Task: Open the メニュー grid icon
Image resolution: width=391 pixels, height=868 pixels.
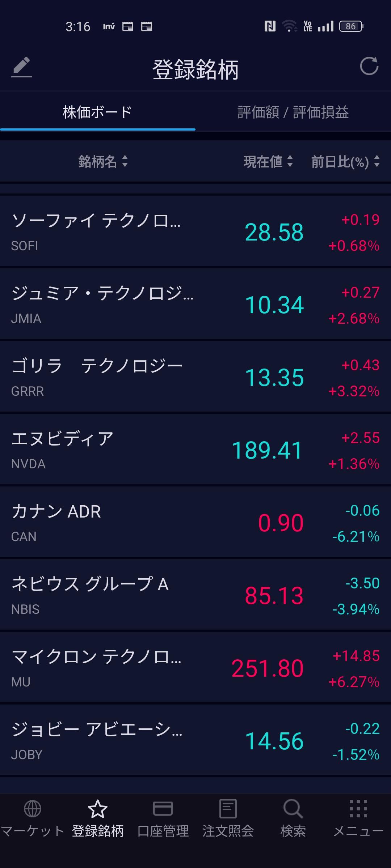Action: [x=358, y=809]
